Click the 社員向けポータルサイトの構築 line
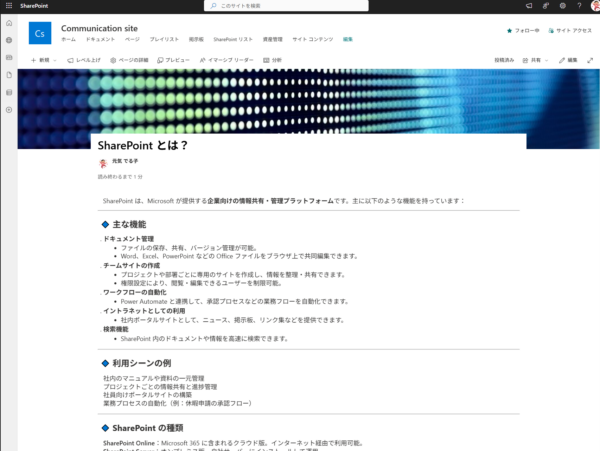The width and height of the screenshot is (600, 451). coord(147,395)
